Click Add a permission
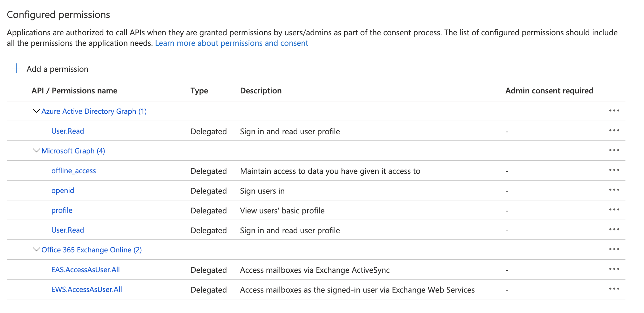Screen dimensions: 644x313 (x=58, y=69)
